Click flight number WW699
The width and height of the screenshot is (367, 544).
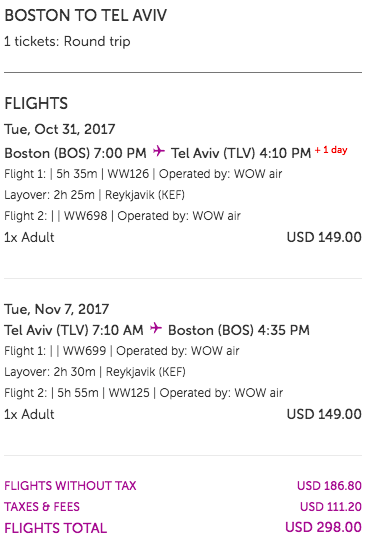pos(85,351)
